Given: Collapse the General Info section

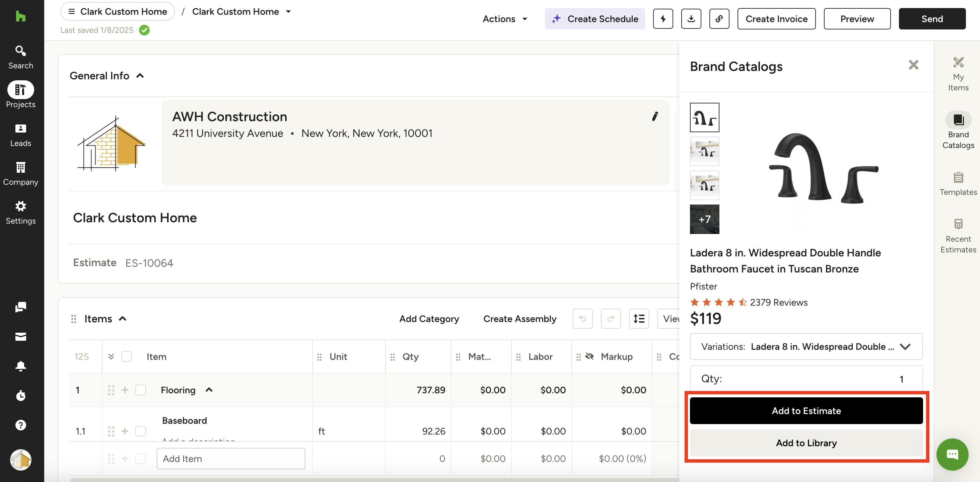Looking at the screenshot, I should (x=140, y=76).
